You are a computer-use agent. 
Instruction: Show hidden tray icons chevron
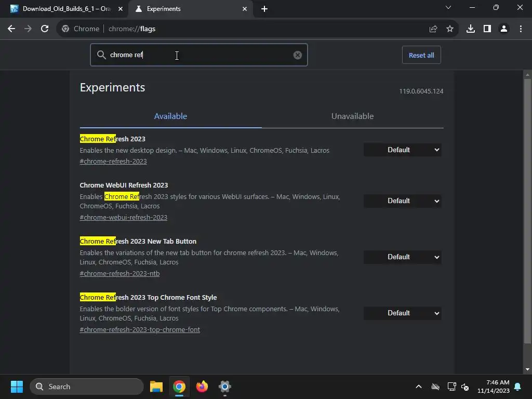(x=419, y=387)
